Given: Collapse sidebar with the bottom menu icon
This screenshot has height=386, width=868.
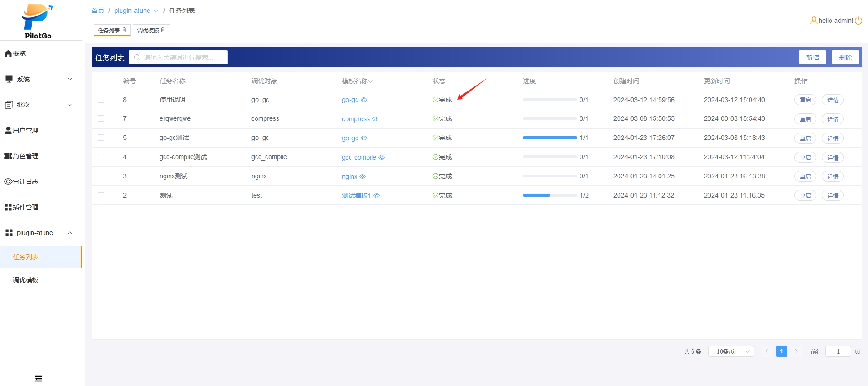Looking at the screenshot, I should (38, 379).
